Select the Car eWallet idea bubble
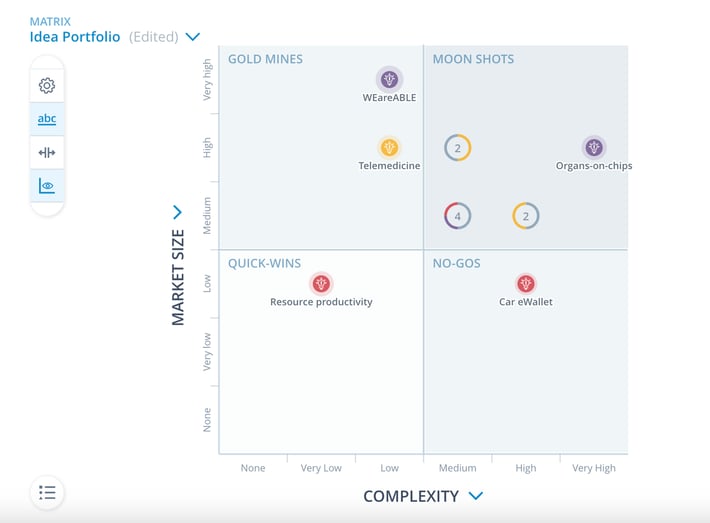 (526, 283)
